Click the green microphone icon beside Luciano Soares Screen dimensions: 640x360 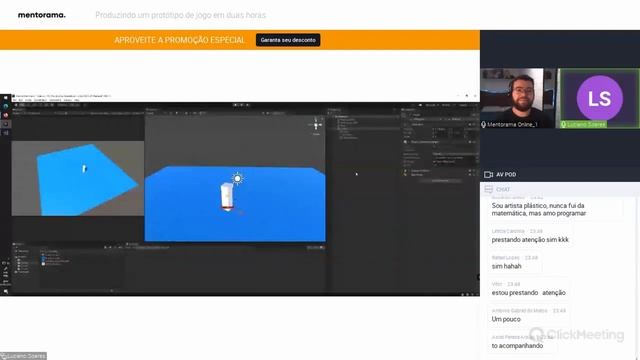coord(563,124)
